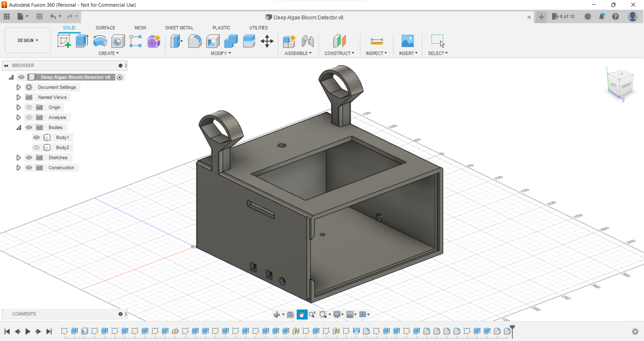The image size is (644, 341).
Task: Click the FRONT face of the ViewCube
Action: point(626,86)
